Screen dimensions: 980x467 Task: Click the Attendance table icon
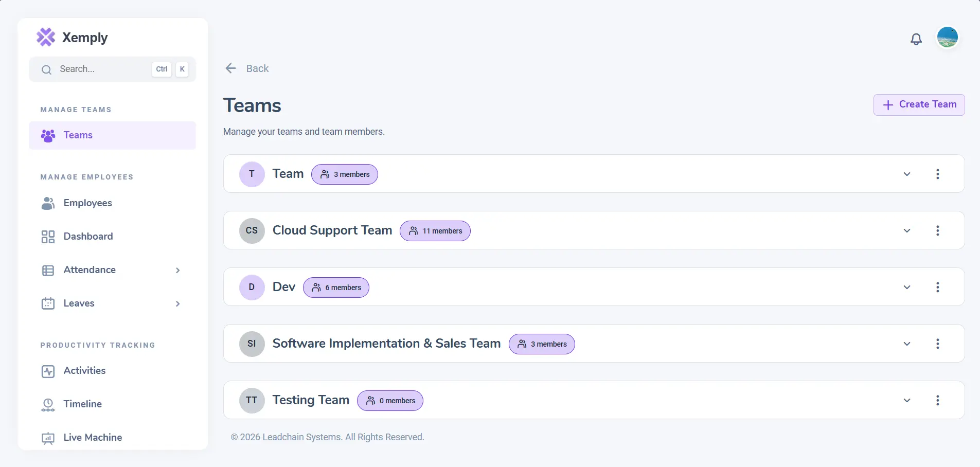coord(48,271)
